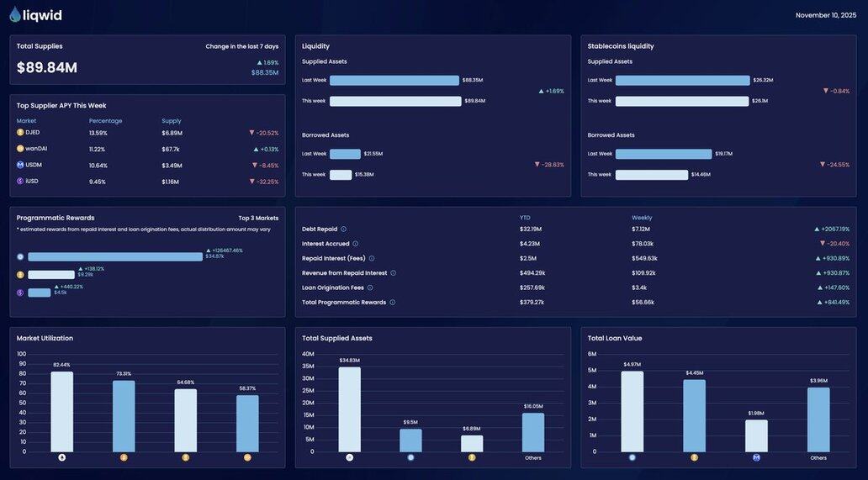Click the $89.84M This week Supplied Assets bar
Viewport: 868px width, 480px height.
[395, 101]
